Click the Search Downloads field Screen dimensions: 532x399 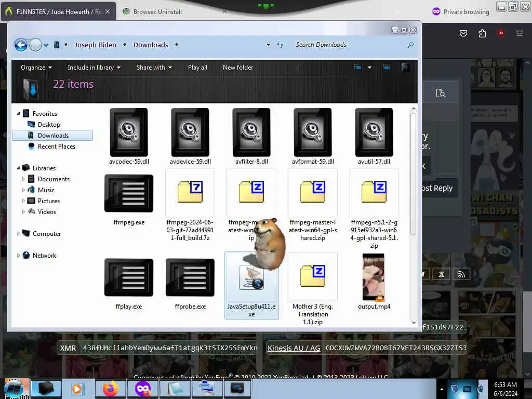coord(350,45)
